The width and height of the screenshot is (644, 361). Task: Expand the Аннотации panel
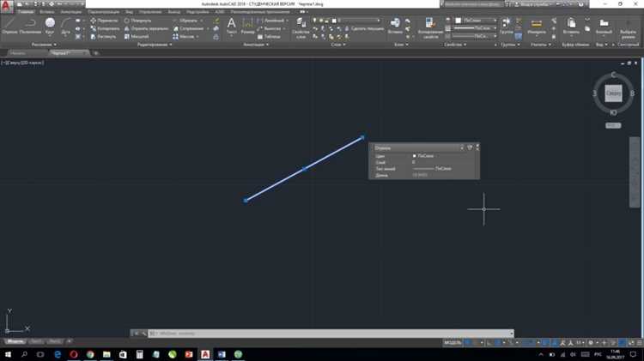(x=256, y=45)
